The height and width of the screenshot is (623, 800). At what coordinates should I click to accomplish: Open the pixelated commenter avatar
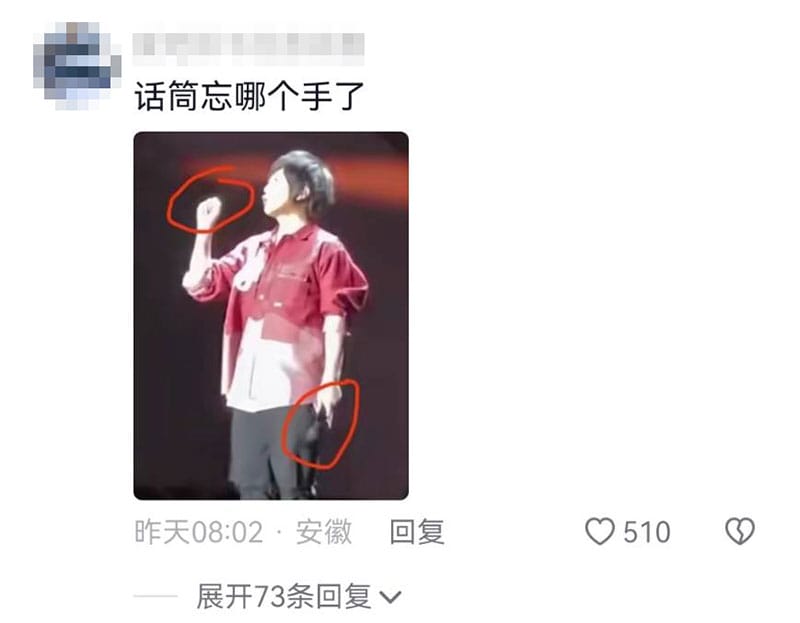point(77,66)
